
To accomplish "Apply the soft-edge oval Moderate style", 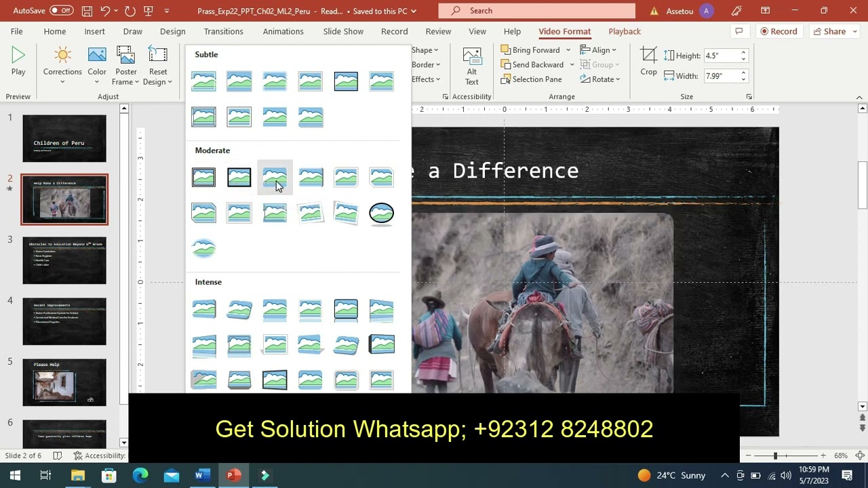I will pyautogui.click(x=203, y=249).
